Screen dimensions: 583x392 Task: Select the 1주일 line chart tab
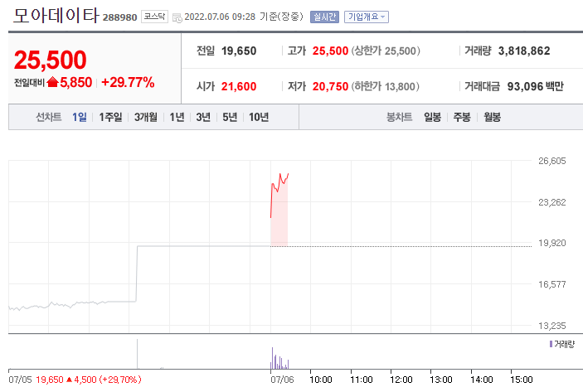pos(110,117)
